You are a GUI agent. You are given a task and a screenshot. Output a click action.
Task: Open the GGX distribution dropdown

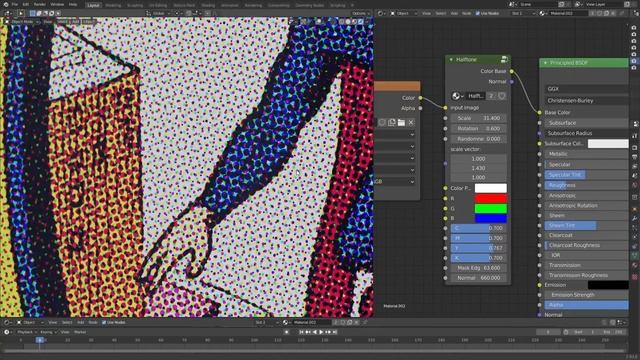click(x=587, y=89)
